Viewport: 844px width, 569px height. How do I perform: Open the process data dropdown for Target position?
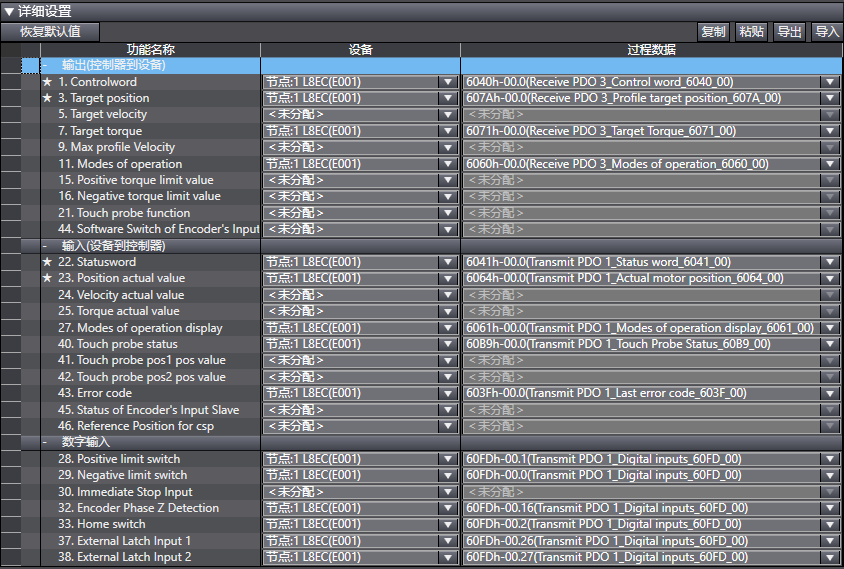[829, 98]
